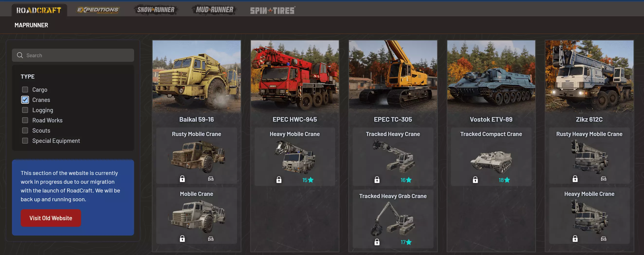Click the 'Special Equipment' filter label text
The height and width of the screenshot is (255, 644).
(56, 141)
